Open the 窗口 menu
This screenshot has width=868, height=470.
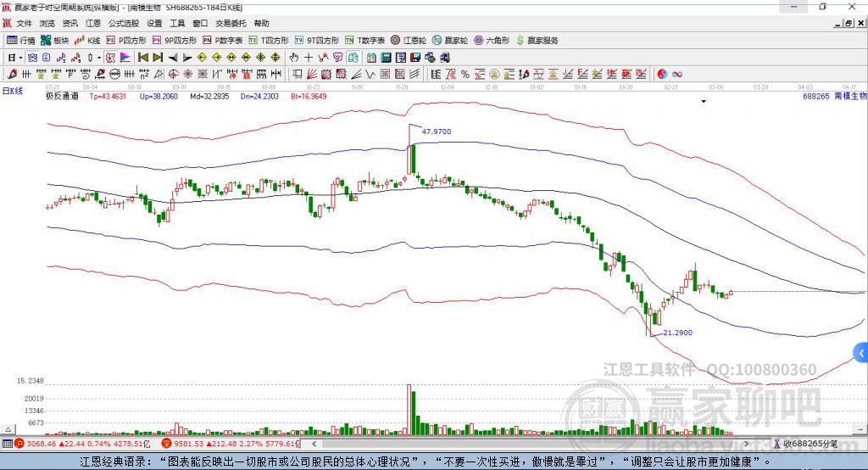pyautogui.click(x=200, y=23)
